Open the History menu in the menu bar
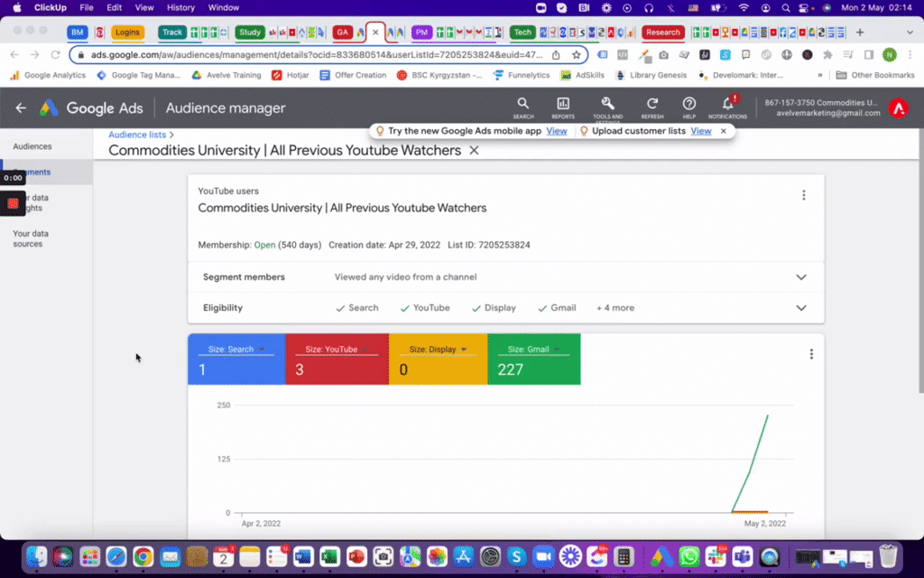The image size is (924, 578). coord(180,6)
